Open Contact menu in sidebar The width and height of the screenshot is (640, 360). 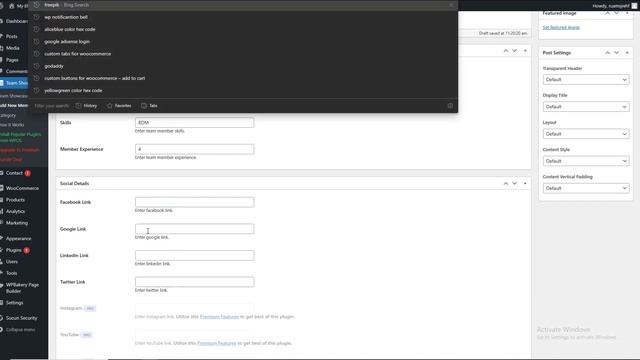click(x=14, y=173)
